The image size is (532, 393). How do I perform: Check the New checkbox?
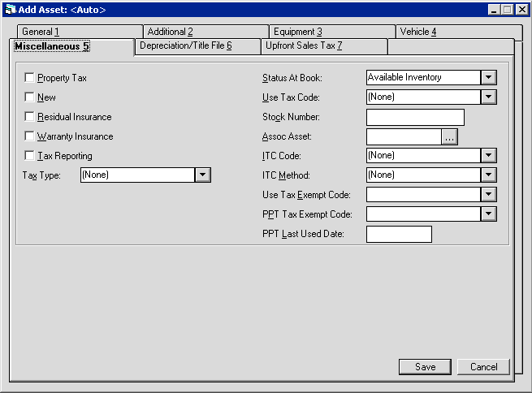click(x=29, y=97)
